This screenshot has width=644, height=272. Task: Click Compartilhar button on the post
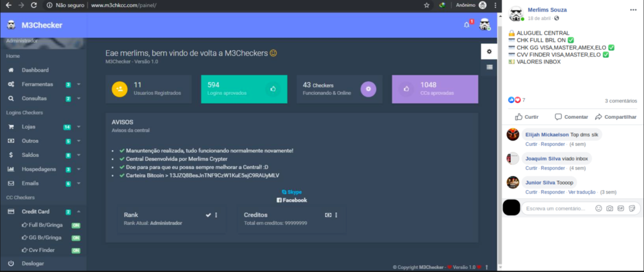(x=616, y=117)
